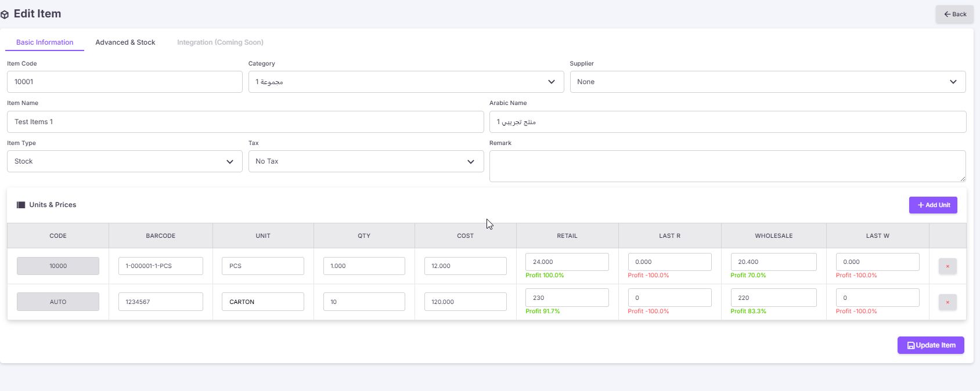Screen dimensions: 980x391
Task: Click the Units & Prices barcode icon
Action: [21, 205]
